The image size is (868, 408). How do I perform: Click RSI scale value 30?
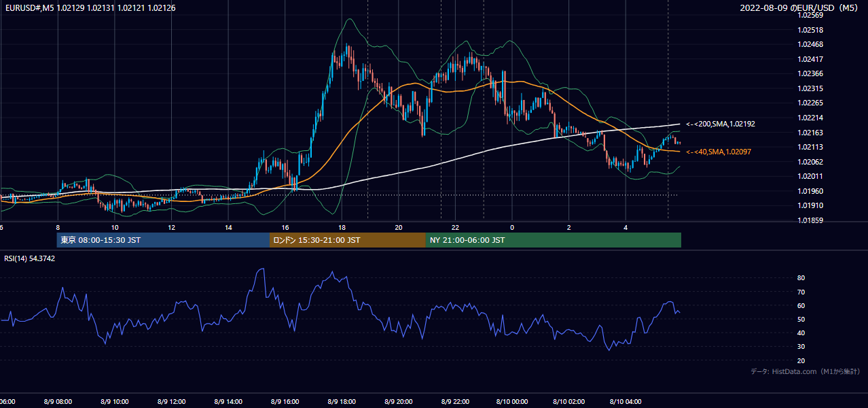(801, 347)
